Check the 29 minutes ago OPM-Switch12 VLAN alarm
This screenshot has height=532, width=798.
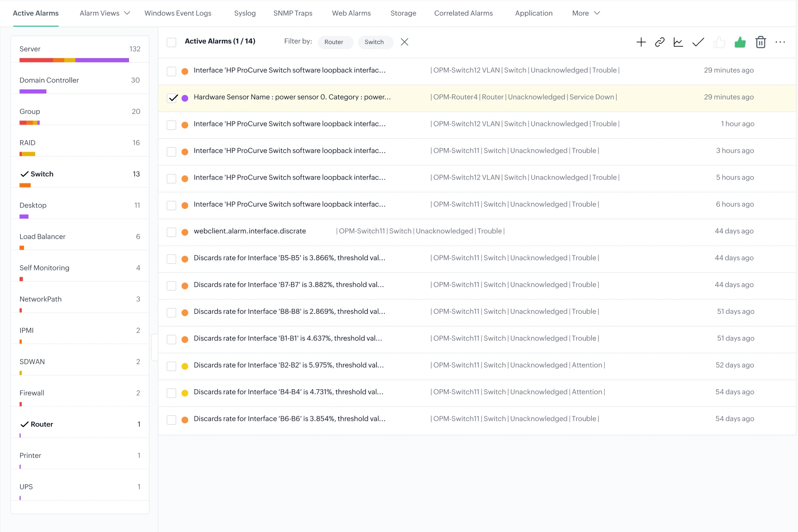click(172, 71)
